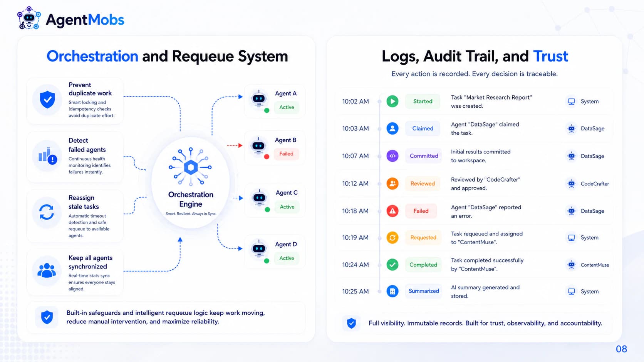Image resolution: width=644 pixels, height=362 pixels.
Task: Click the 10:07 AM timestamp
Action: coord(356,156)
